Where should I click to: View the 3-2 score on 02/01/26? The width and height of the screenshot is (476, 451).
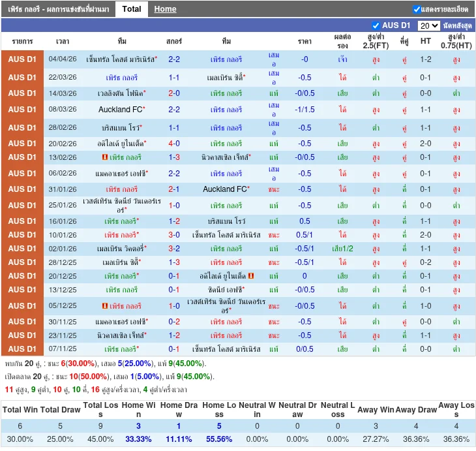[x=174, y=249]
